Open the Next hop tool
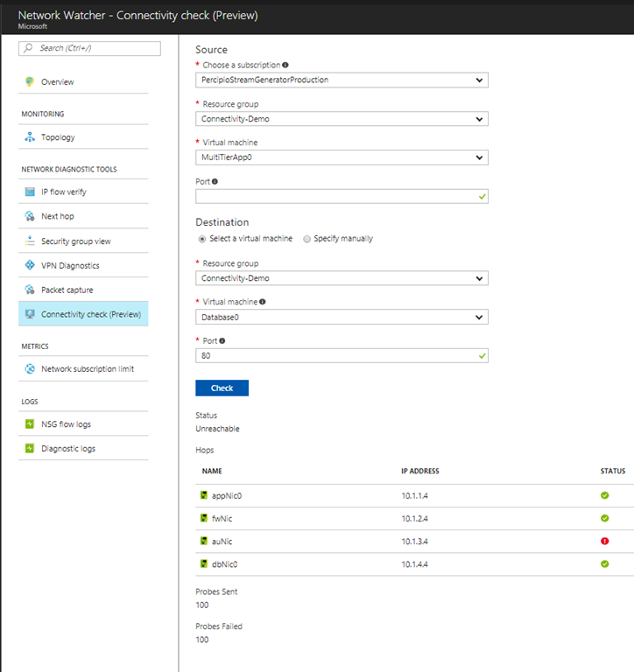 pos(83,216)
